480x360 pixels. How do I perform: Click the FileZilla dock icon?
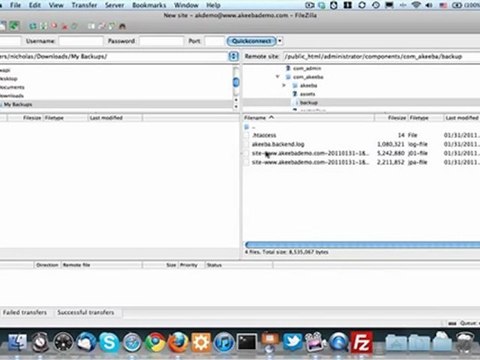tap(361, 342)
